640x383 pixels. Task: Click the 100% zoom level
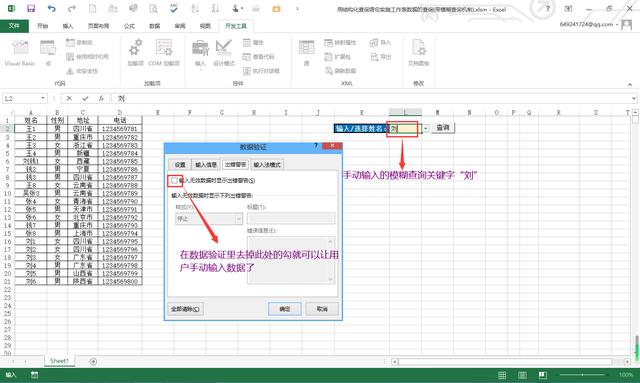tap(626, 375)
